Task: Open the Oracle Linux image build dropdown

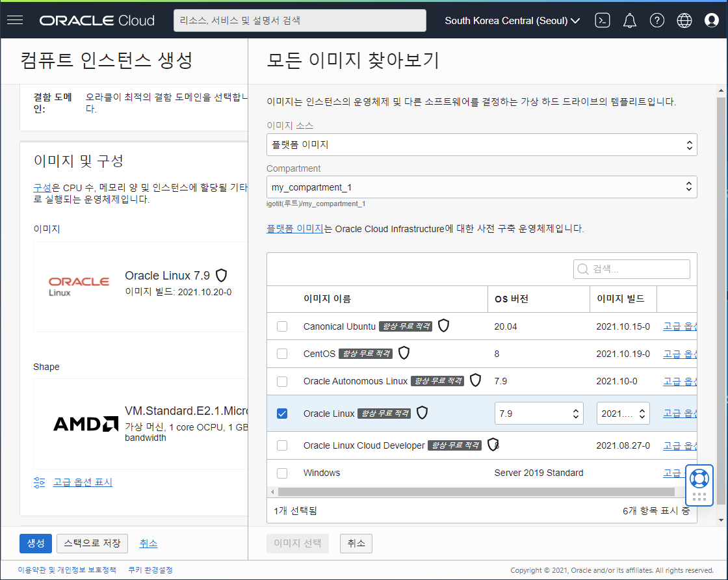Action: tap(623, 414)
